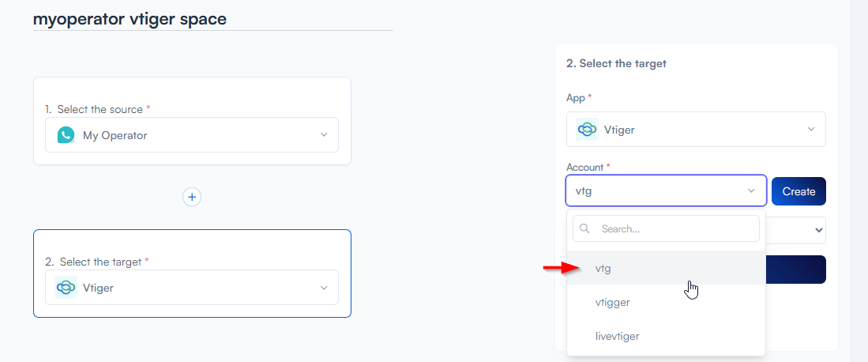Click the Vtiger cloud icon in target card
This screenshot has width=868, height=362.
tap(66, 288)
